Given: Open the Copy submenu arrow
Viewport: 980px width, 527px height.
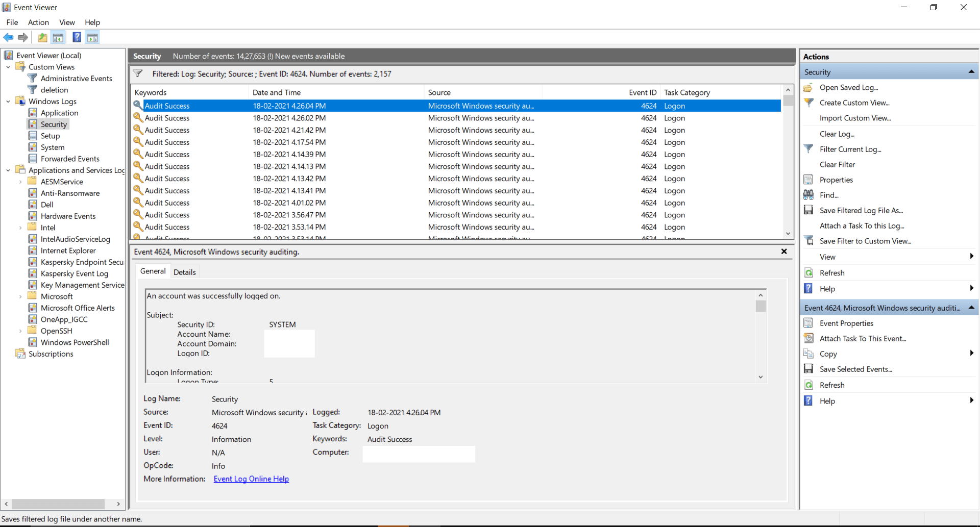Looking at the screenshot, I should click(x=971, y=354).
